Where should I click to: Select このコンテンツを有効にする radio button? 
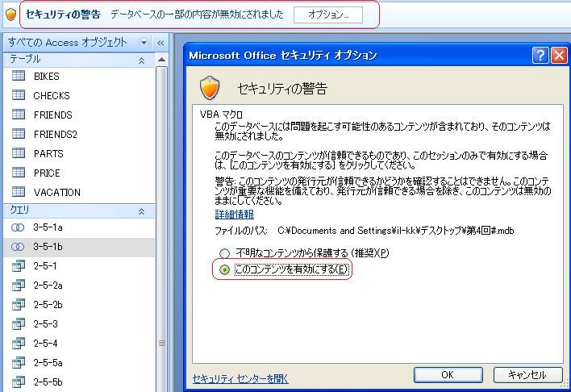[x=225, y=269]
